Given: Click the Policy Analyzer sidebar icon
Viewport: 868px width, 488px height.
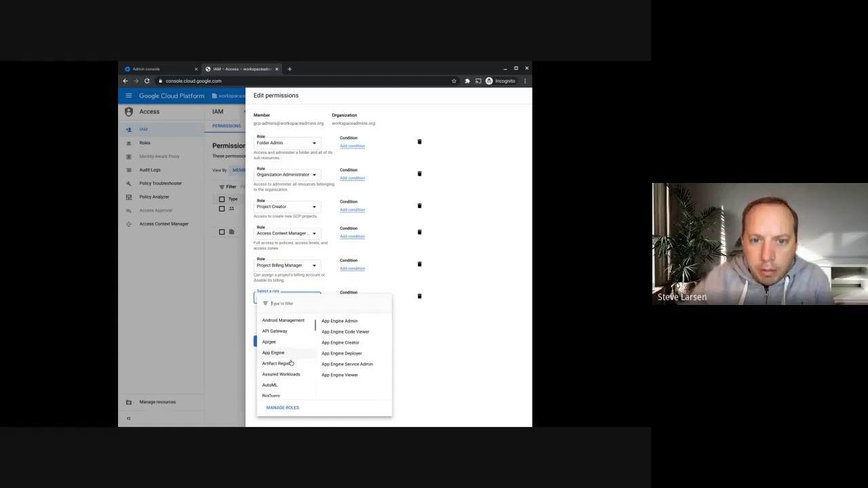Looking at the screenshot, I should [x=129, y=197].
